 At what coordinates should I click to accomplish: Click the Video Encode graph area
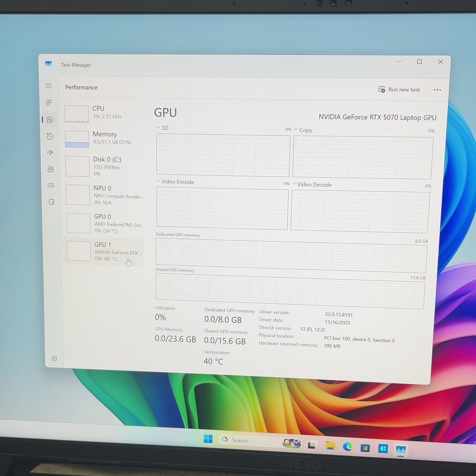222,208
